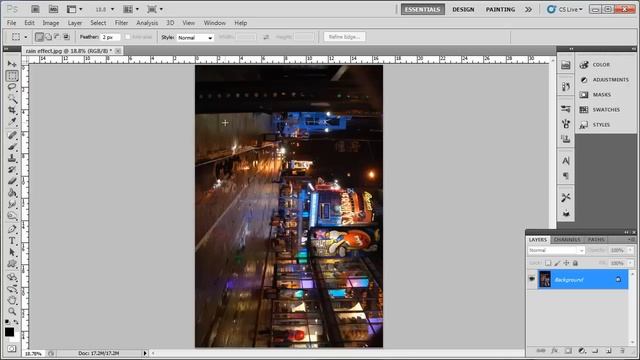This screenshot has height=360, width=640.
Task: Create new fill or adjustment layer
Action: tap(582, 351)
